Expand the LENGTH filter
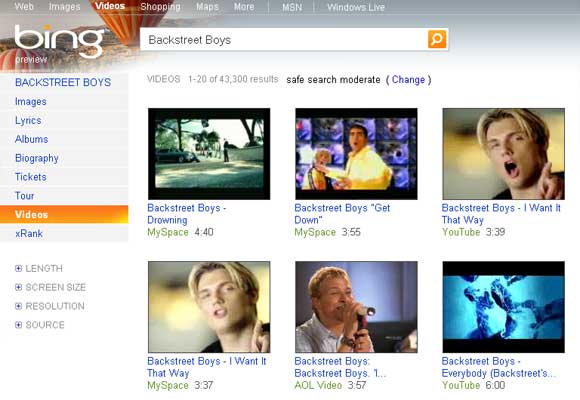The width and height of the screenshot is (580, 400). [39, 268]
